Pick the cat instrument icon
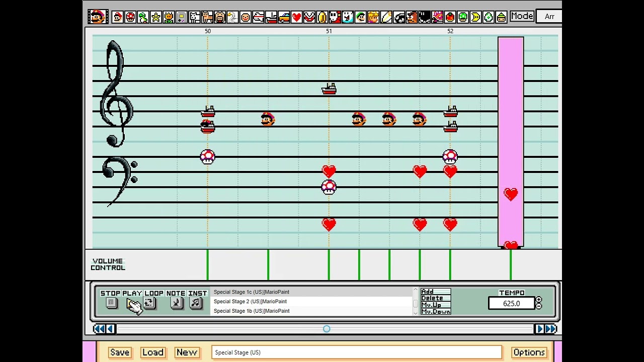 point(207,17)
